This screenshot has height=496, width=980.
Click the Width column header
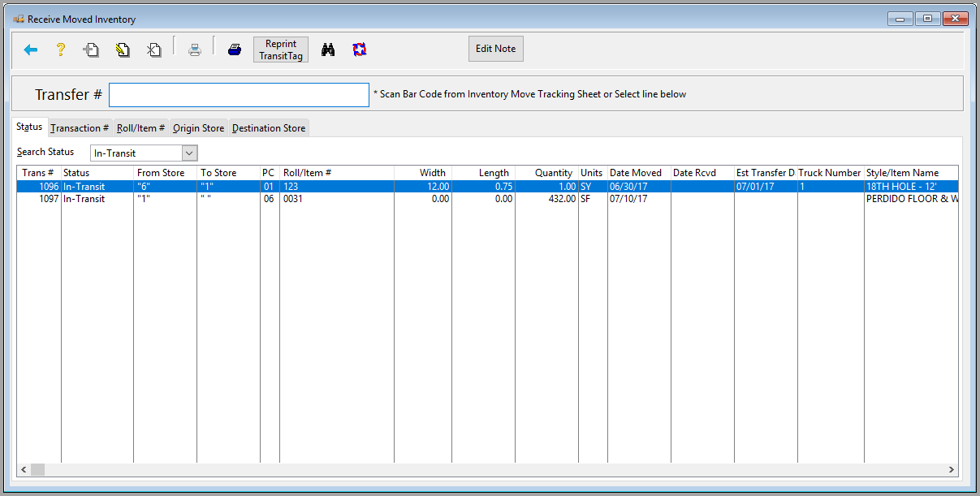click(423, 173)
